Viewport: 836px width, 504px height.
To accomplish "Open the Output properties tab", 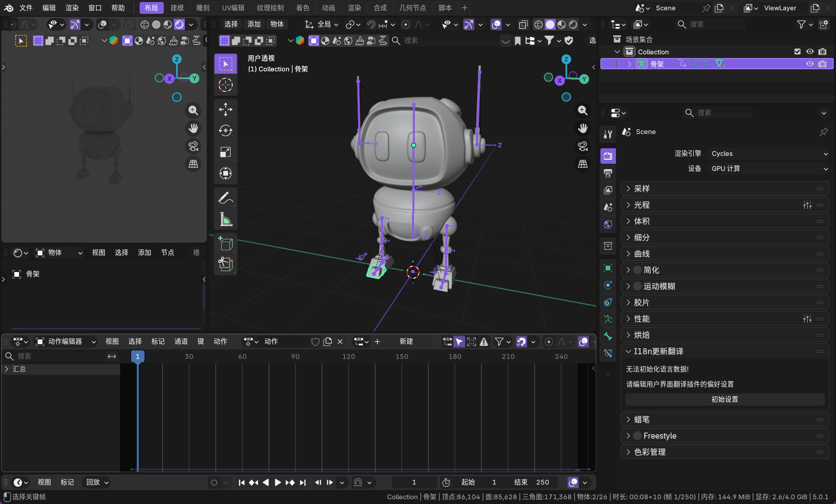I will (x=608, y=173).
